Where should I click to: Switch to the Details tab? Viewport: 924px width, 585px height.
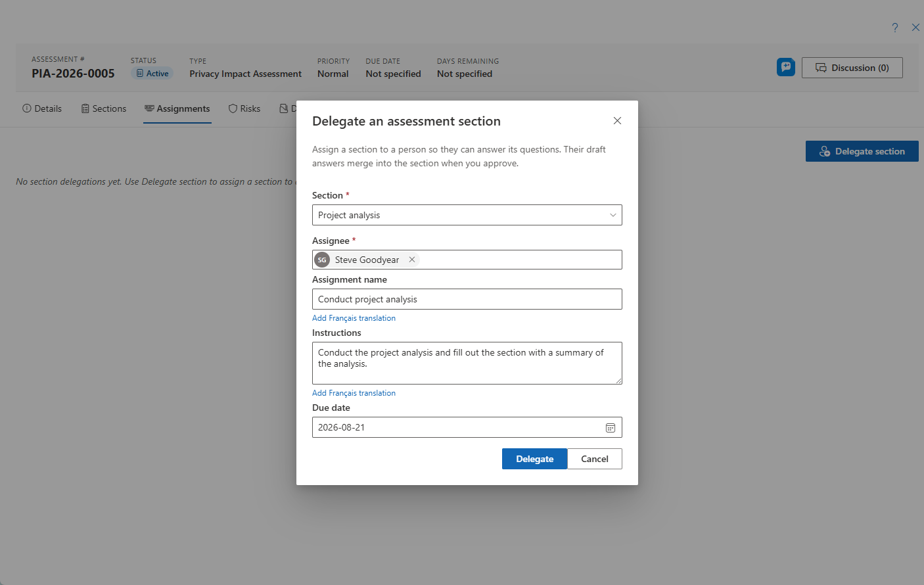42,108
